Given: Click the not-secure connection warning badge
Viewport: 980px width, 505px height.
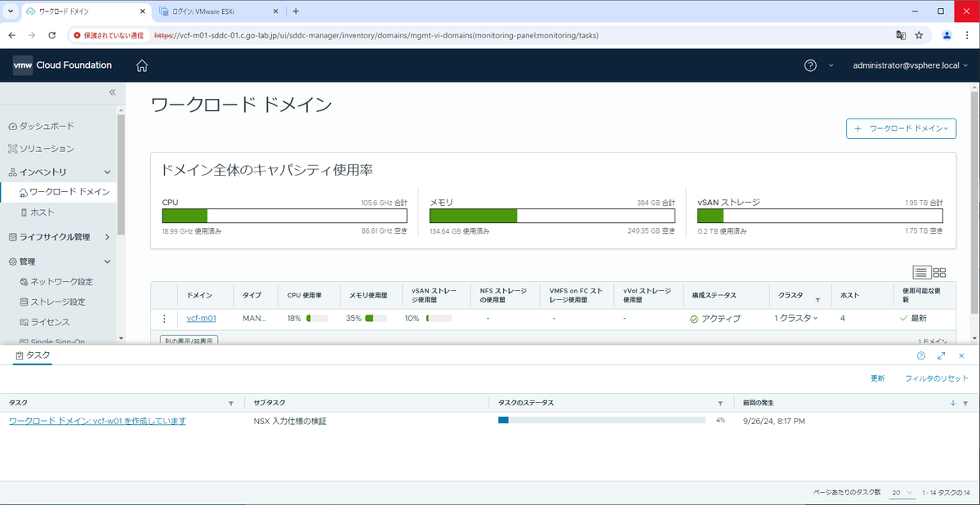Looking at the screenshot, I should 109,36.
